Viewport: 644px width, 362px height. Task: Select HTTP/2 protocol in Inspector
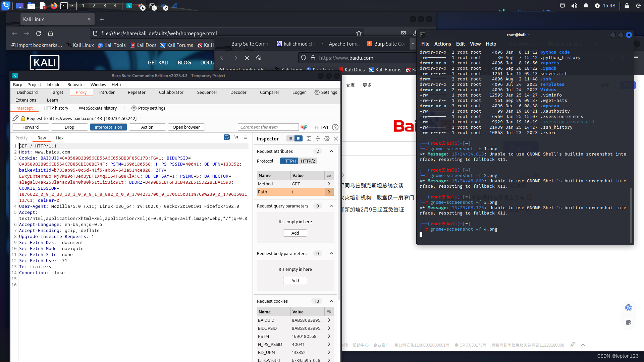[x=308, y=161]
